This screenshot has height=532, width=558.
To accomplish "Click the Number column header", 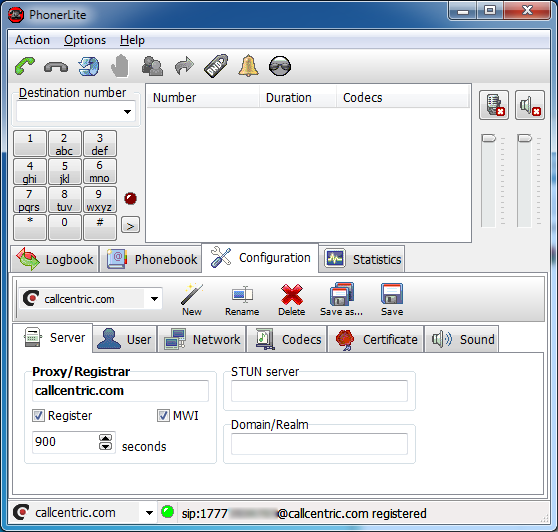I will pyautogui.click(x=203, y=98).
